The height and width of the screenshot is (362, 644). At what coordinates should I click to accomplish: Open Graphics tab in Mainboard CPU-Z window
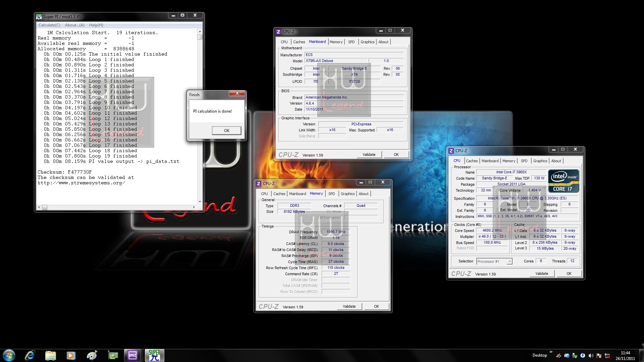click(367, 42)
